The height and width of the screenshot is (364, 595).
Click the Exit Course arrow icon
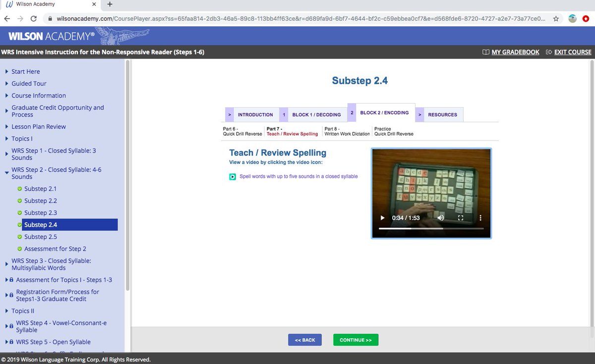tap(549, 52)
